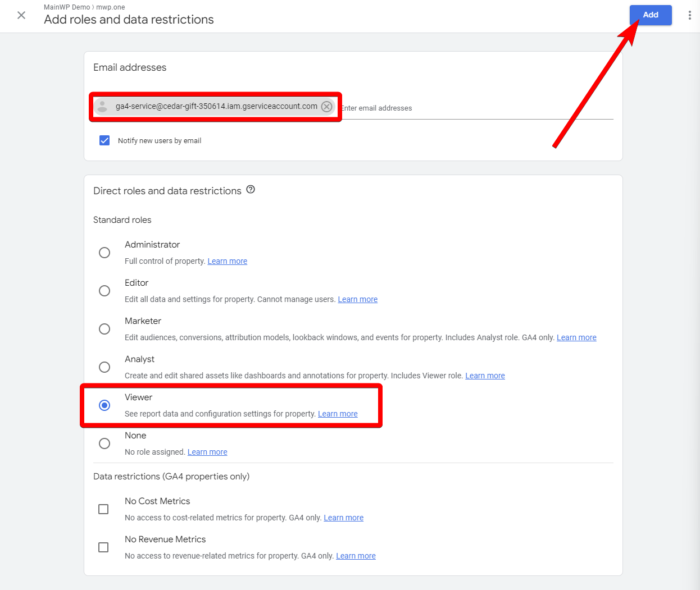Click the help icon next to Direct roles

point(251,190)
